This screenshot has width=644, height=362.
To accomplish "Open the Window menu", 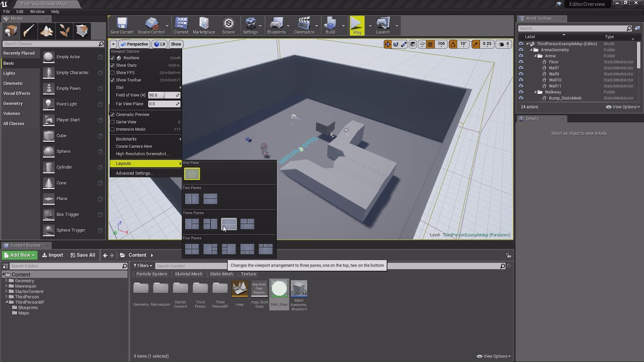I will tap(37, 12).
